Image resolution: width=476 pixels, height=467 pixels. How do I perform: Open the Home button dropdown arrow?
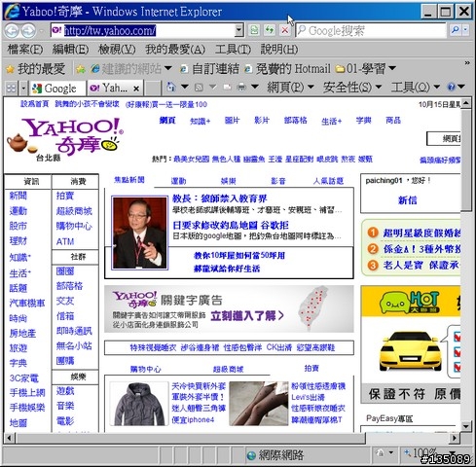click(185, 87)
